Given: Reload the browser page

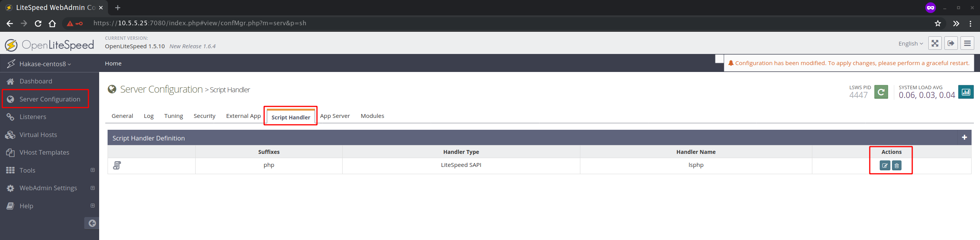Looking at the screenshot, I should (38, 23).
